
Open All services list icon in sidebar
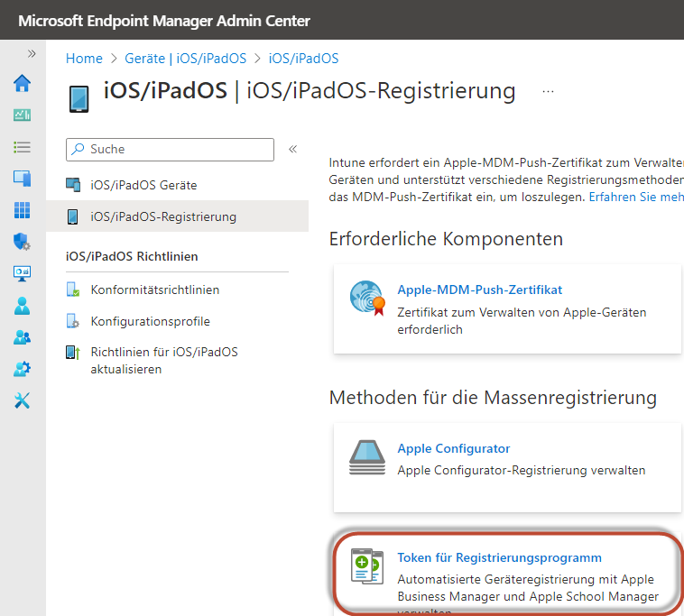click(23, 147)
